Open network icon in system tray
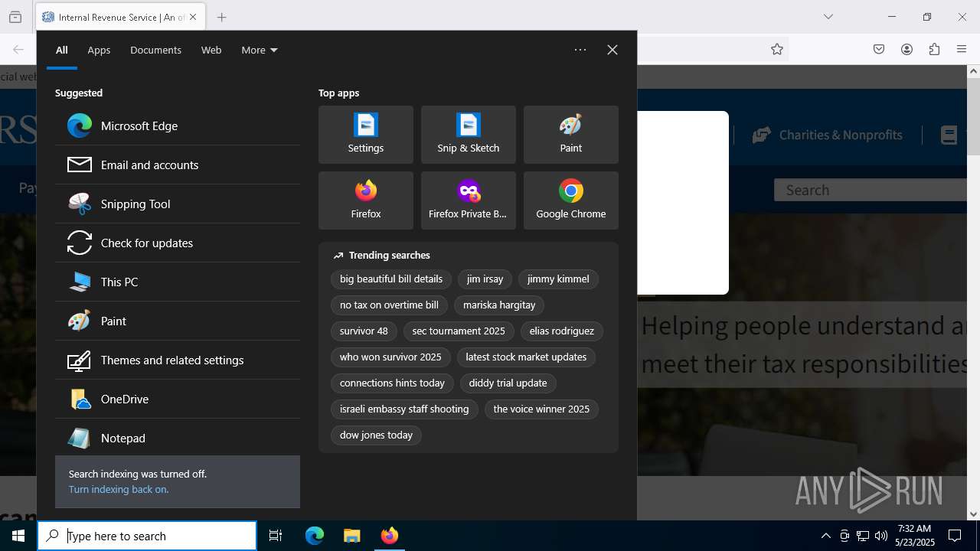Image resolution: width=980 pixels, height=551 pixels. 863,536
